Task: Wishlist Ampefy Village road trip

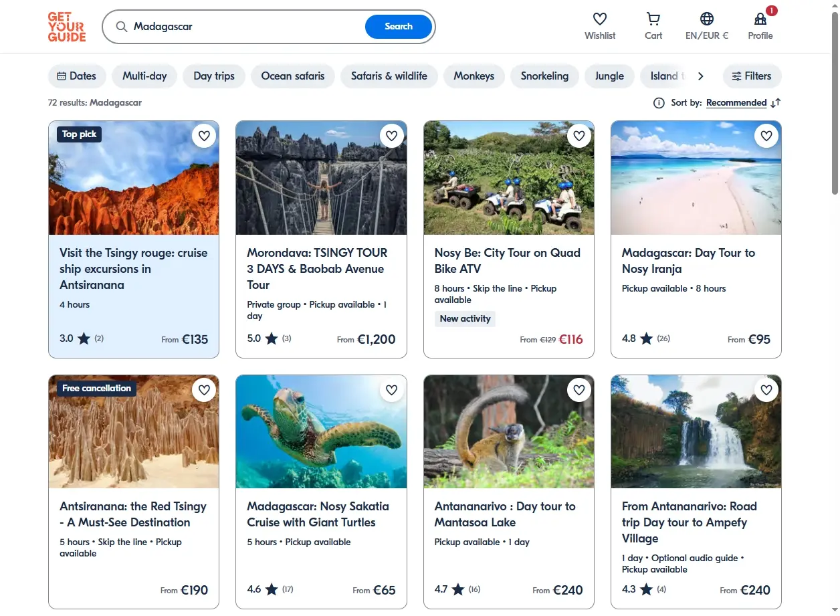Action: pyautogui.click(x=766, y=390)
